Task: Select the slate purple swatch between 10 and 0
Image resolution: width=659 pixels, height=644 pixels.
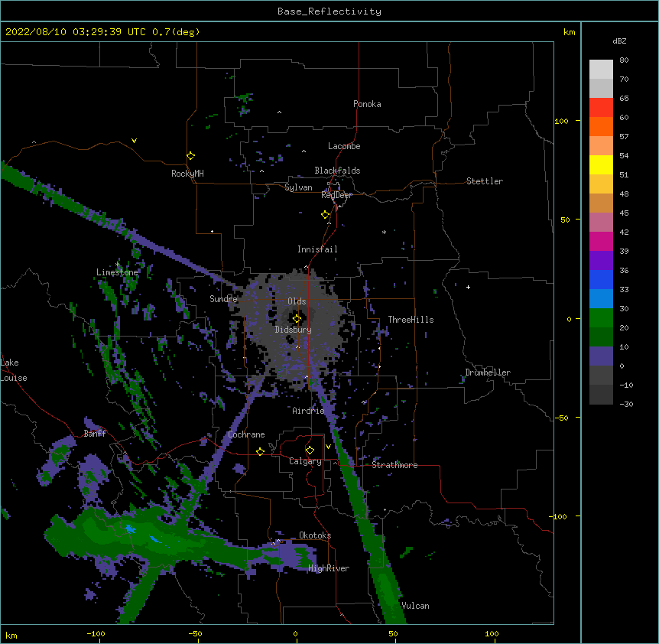Action: pyautogui.click(x=601, y=356)
